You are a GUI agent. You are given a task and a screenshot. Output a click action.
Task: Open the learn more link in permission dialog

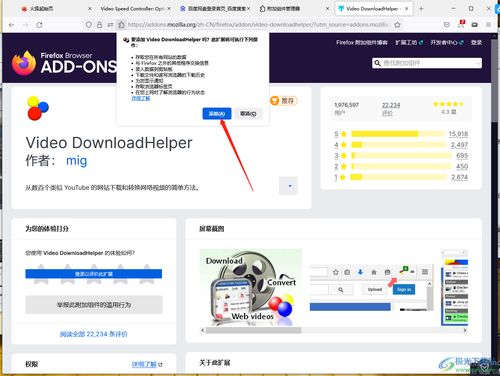pyautogui.click(x=141, y=98)
